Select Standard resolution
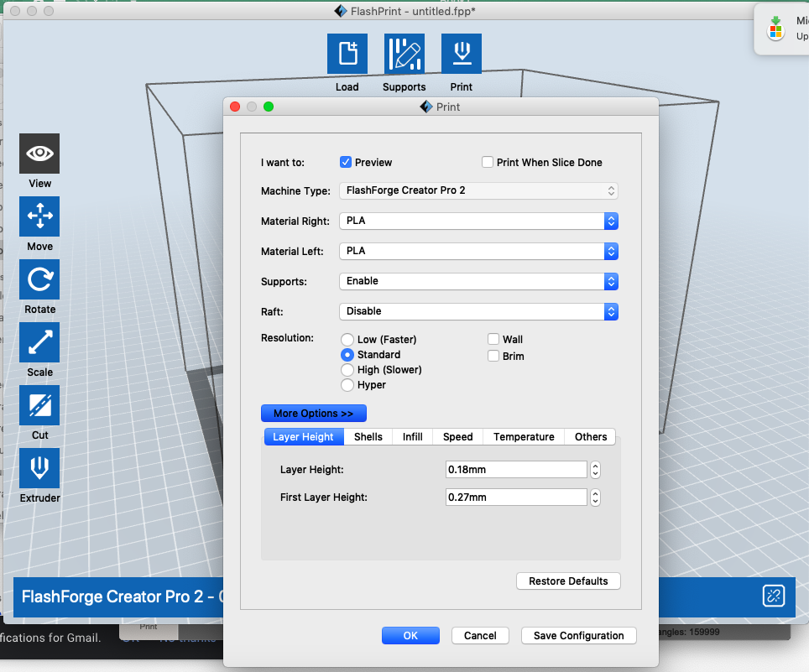The image size is (809, 672). 347,354
